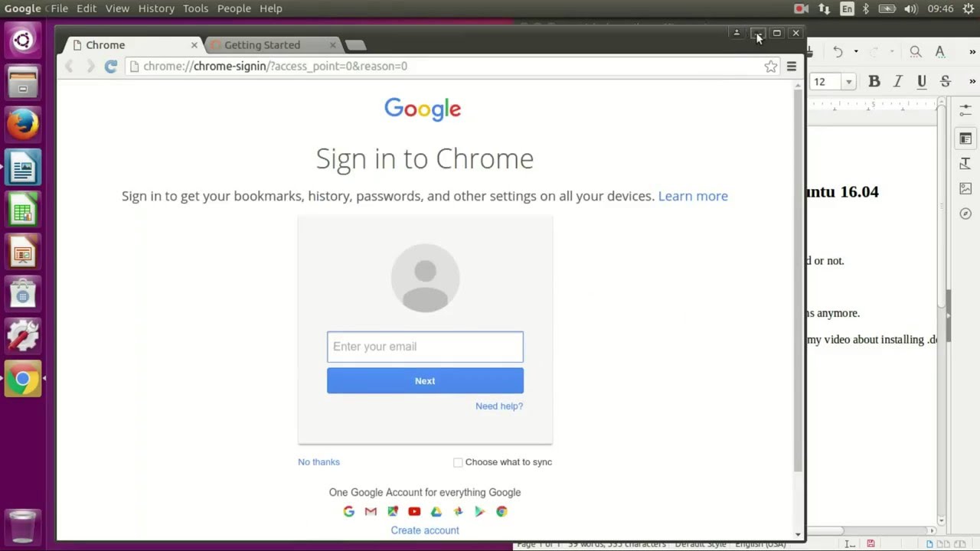Go back using Chrome's back arrow
The height and width of the screenshot is (551, 980).
pyautogui.click(x=69, y=67)
